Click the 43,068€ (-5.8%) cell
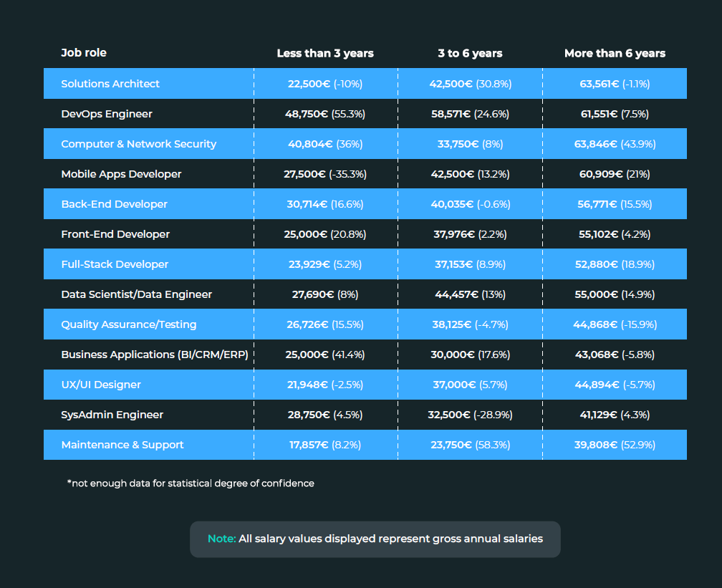 615,355
